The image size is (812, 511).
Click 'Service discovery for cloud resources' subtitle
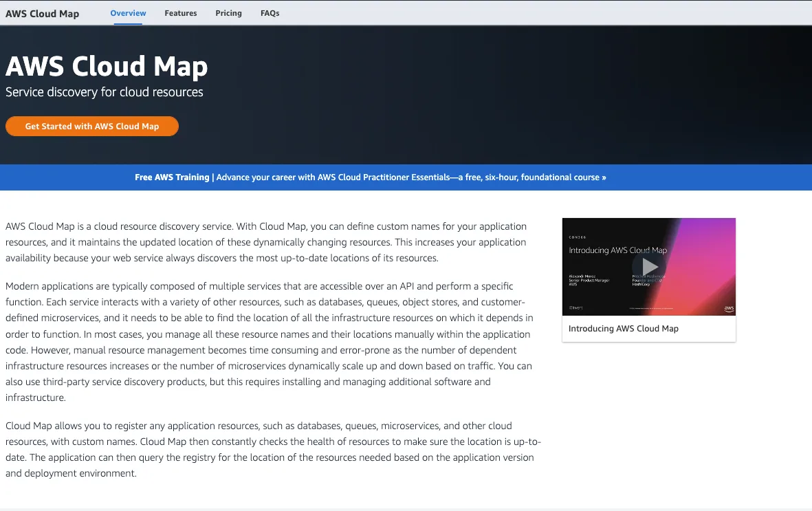104,92
